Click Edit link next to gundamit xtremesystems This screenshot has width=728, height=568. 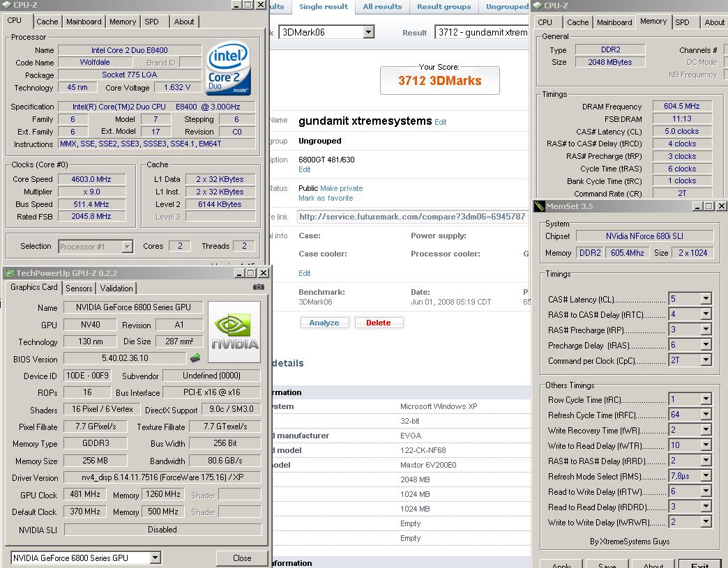coord(440,122)
